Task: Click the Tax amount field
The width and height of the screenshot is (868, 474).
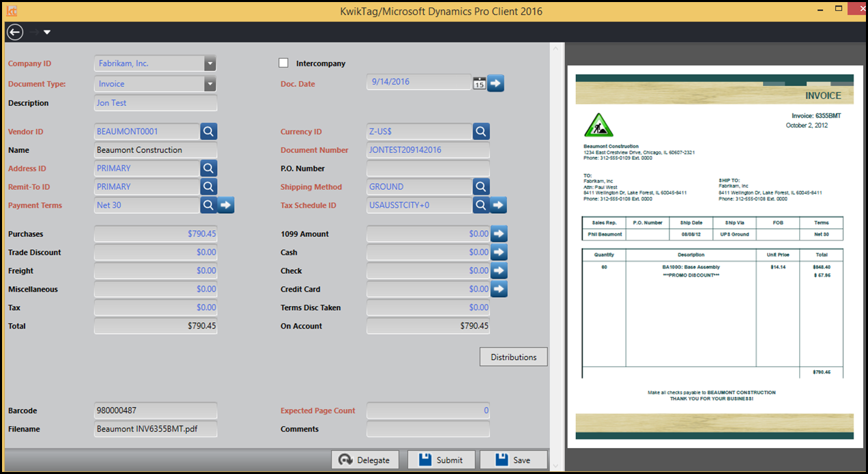Action: pyautogui.click(x=156, y=307)
